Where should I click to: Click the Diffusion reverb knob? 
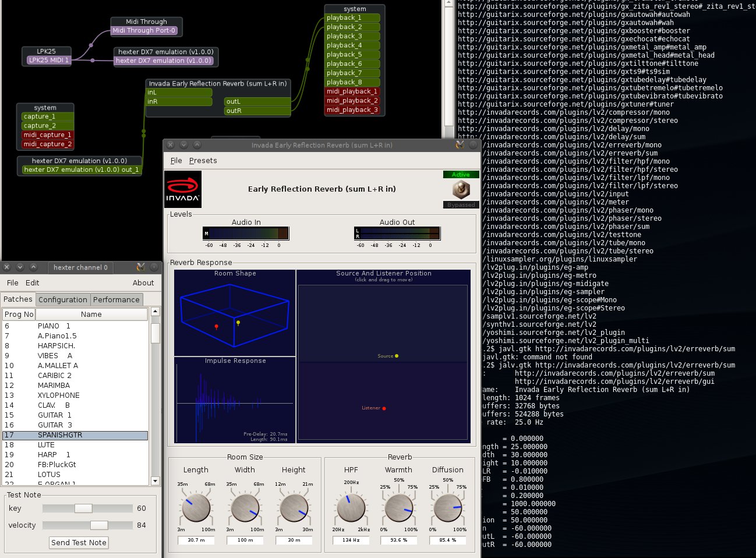pyautogui.click(x=447, y=508)
